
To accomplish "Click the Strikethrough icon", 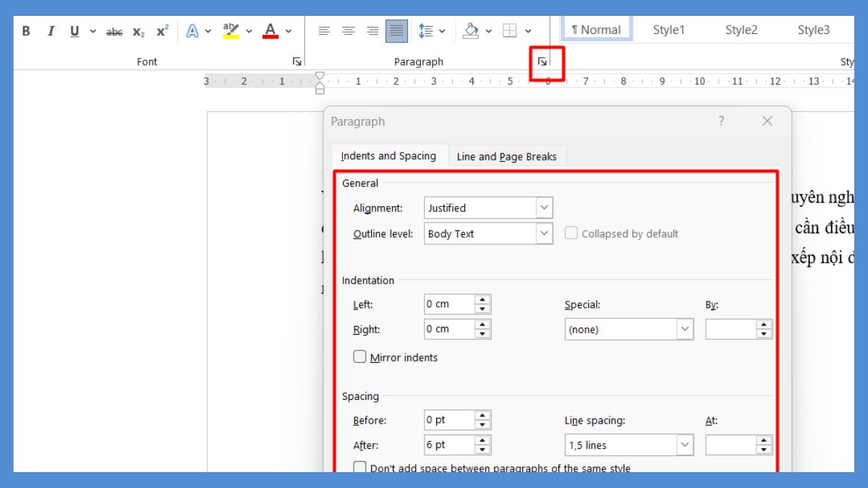I will 114,32.
